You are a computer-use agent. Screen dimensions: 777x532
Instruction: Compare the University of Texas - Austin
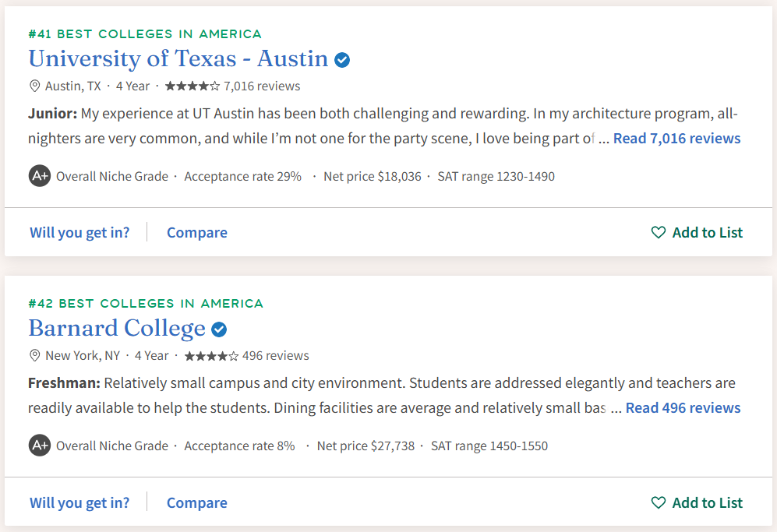pyautogui.click(x=197, y=232)
